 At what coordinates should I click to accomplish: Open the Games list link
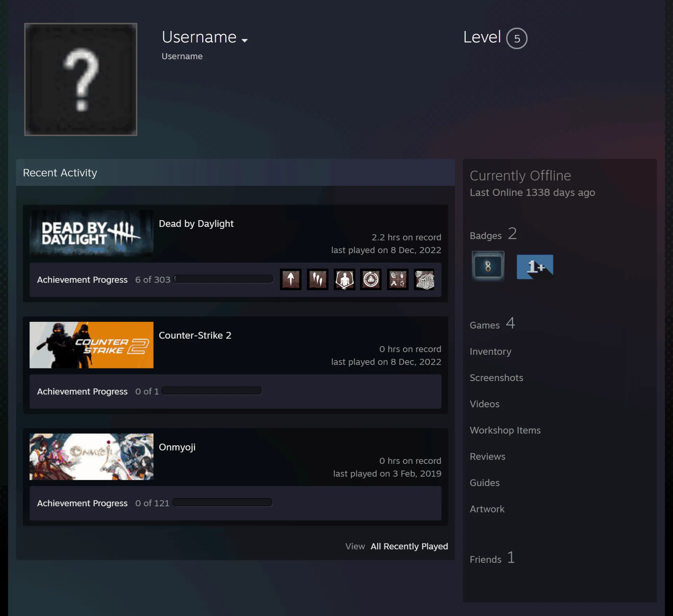pyautogui.click(x=492, y=323)
